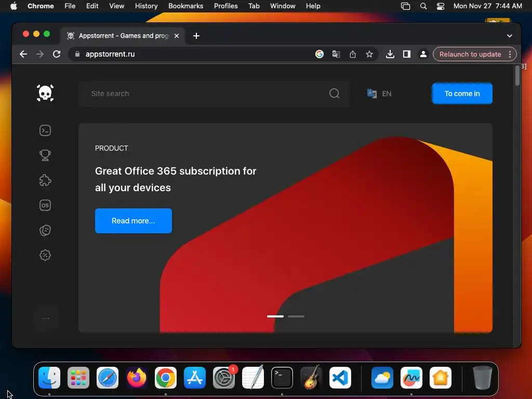Image resolution: width=532 pixels, height=399 pixels.
Task: Close the Appstorrent tab
Action: coord(177,36)
